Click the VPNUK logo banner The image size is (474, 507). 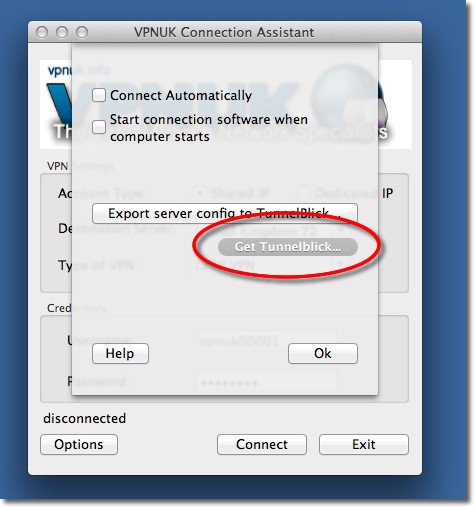226,104
